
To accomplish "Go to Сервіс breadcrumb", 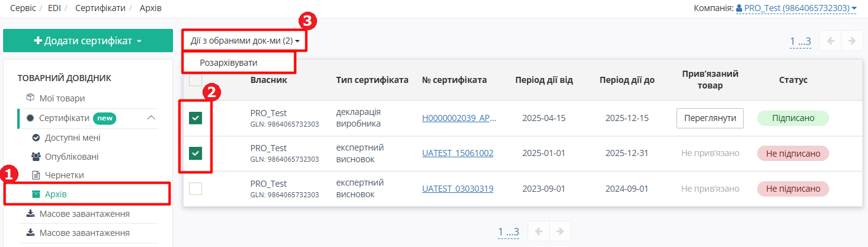I will point(23,8).
